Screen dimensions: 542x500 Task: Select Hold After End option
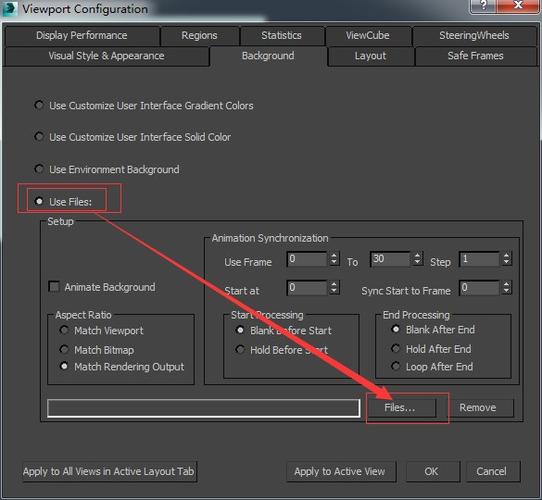(x=395, y=349)
